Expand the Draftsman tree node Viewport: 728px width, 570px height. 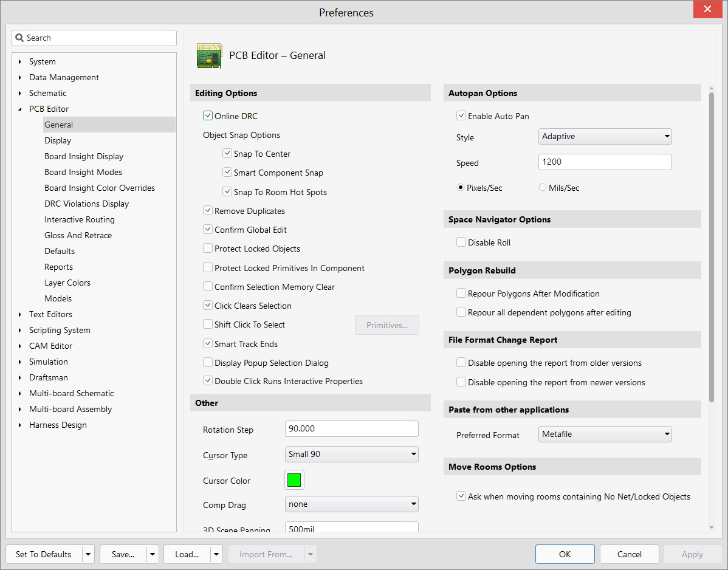tap(20, 377)
